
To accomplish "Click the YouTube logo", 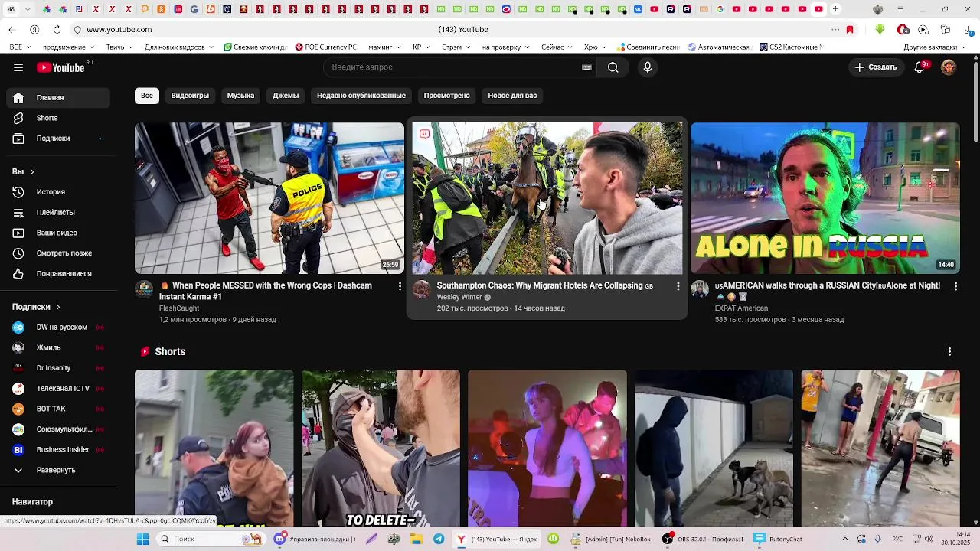I will coord(60,67).
